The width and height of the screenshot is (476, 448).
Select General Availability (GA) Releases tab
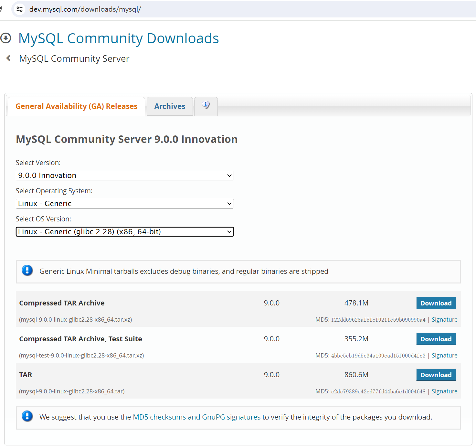coord(76,106)
